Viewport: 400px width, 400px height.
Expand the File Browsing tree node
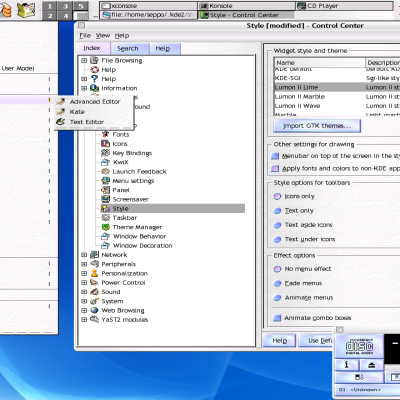84,60
